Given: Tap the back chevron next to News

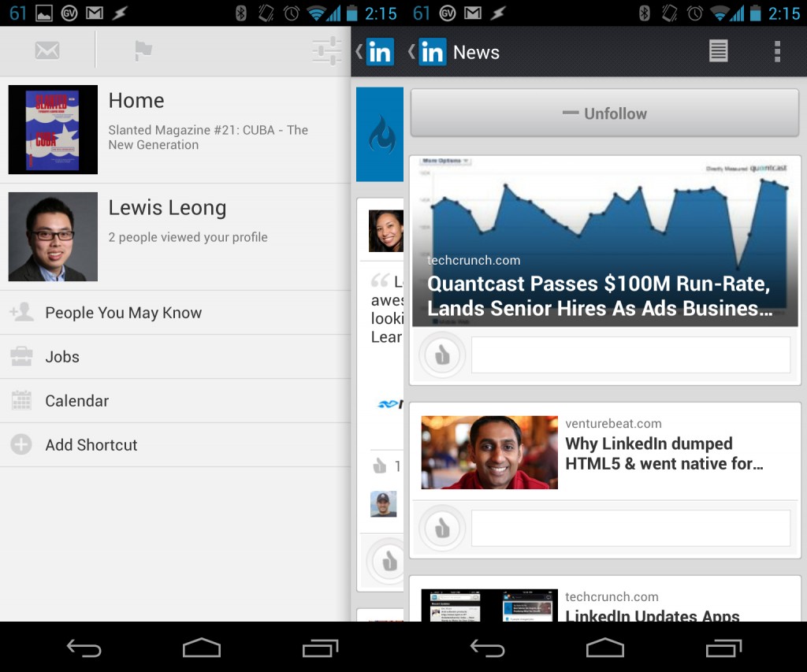Looking at the screenshot, I should coord(411,52).
